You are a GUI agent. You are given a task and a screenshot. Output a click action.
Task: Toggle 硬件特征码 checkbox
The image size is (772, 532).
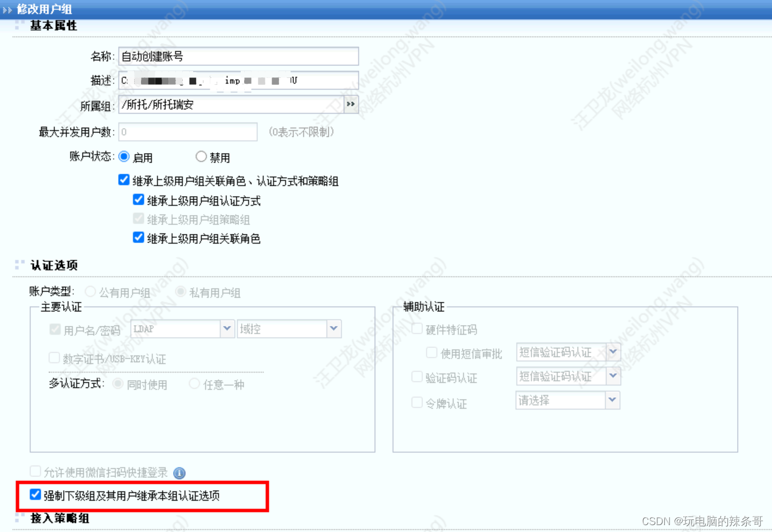pyautogui.click(x=417, y=328)
